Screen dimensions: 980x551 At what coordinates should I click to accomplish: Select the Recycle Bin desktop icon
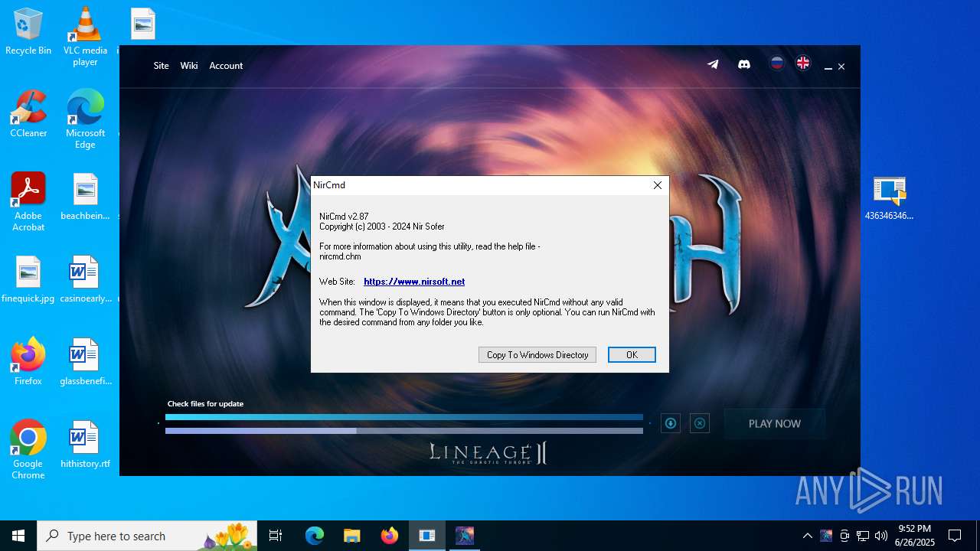coord(28,32)
